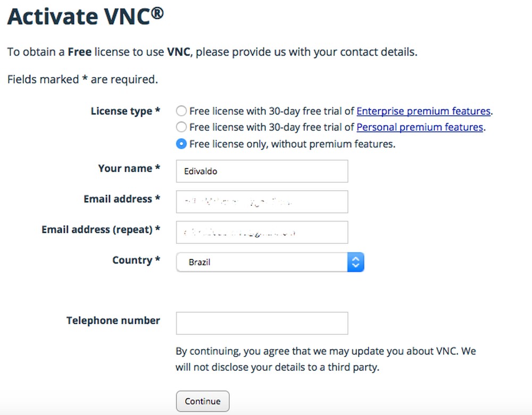Click into the Your name text field
Image resolution: width=532 pixels, height=415 pixels.
tap(262, 171)
